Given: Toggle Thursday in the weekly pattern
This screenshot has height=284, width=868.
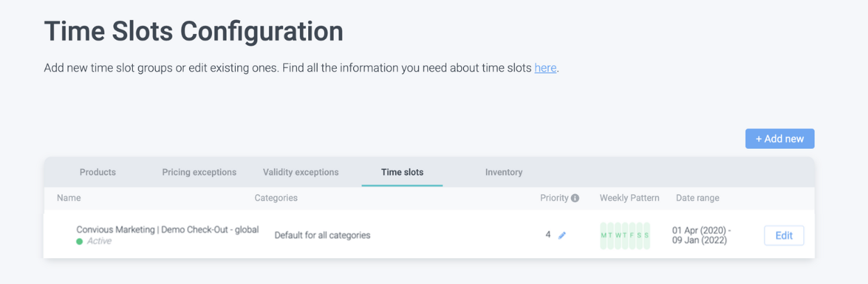Looking at the screenshot, I should pos(625,235).
